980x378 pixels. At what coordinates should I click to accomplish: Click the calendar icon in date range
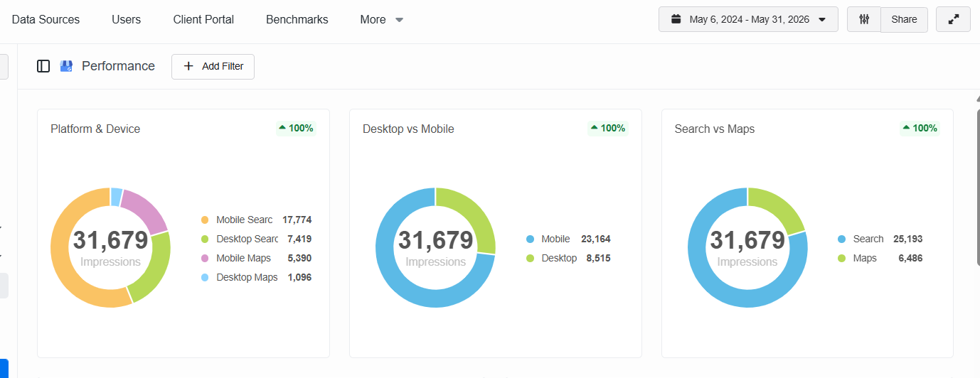[676, 19]
